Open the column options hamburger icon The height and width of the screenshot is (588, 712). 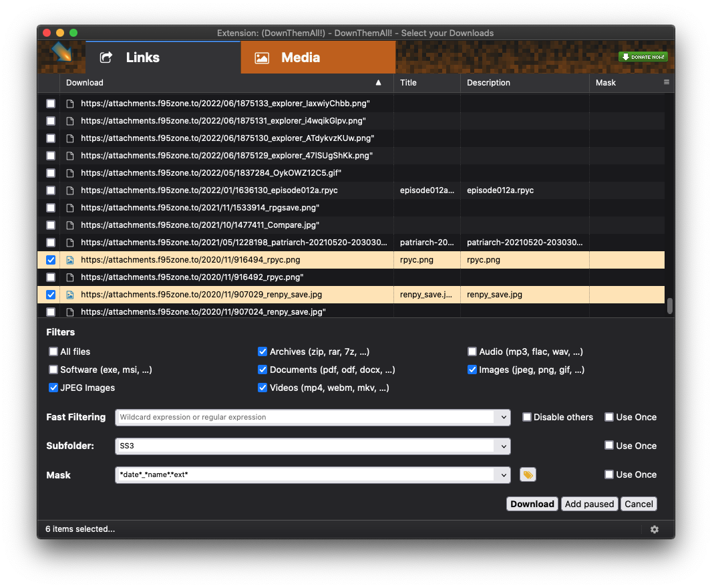666,82
